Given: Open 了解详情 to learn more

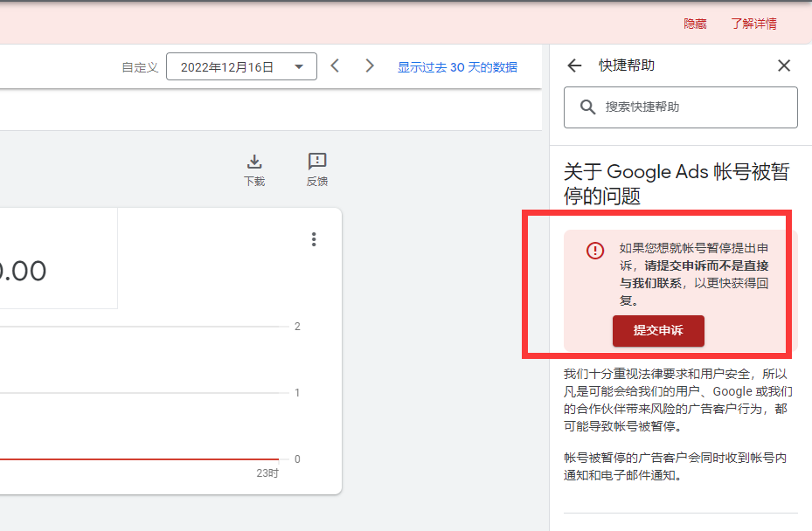Looking at the screenshot, I should [753, 24].
